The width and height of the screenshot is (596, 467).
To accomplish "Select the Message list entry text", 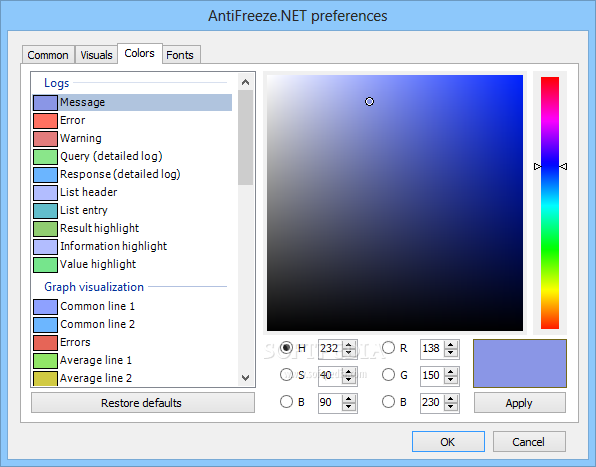I will tap(82, 102).
